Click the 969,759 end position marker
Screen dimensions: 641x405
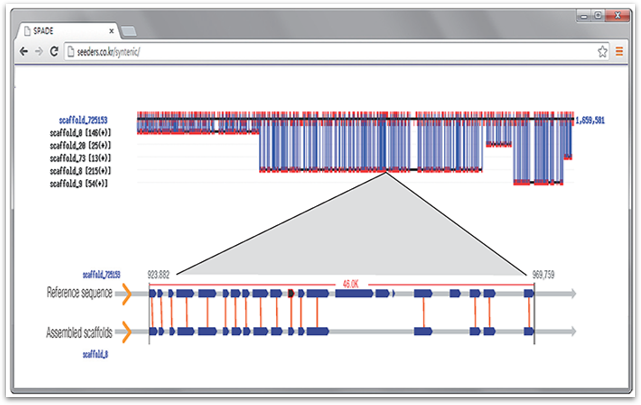click(545, 274)
